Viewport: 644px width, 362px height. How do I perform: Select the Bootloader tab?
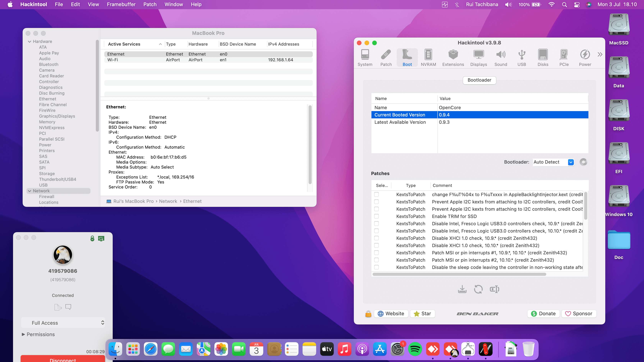point(479,80)
